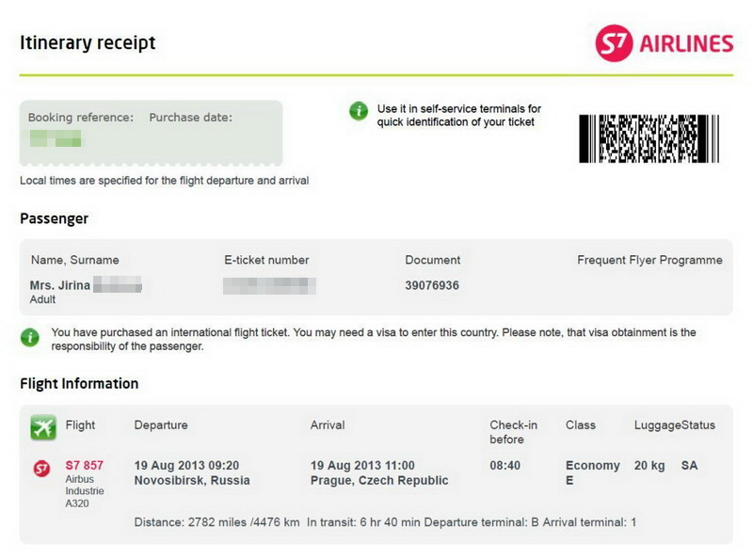Click the Itinerary receipt title
The width and height of the screenshot is (753, 560).
tap(88, 42)
